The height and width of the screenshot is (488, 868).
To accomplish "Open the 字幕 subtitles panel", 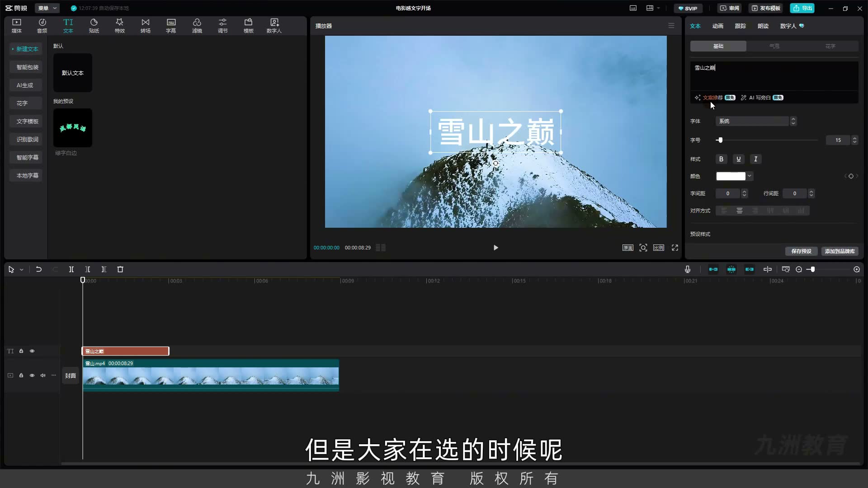I will coord(171,26).
